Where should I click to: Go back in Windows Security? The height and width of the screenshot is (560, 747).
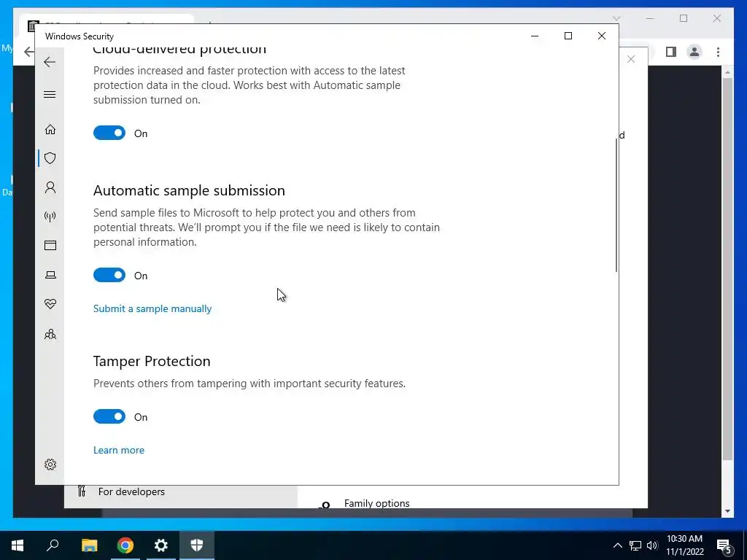pyautogui.click(x=50, y=62)
